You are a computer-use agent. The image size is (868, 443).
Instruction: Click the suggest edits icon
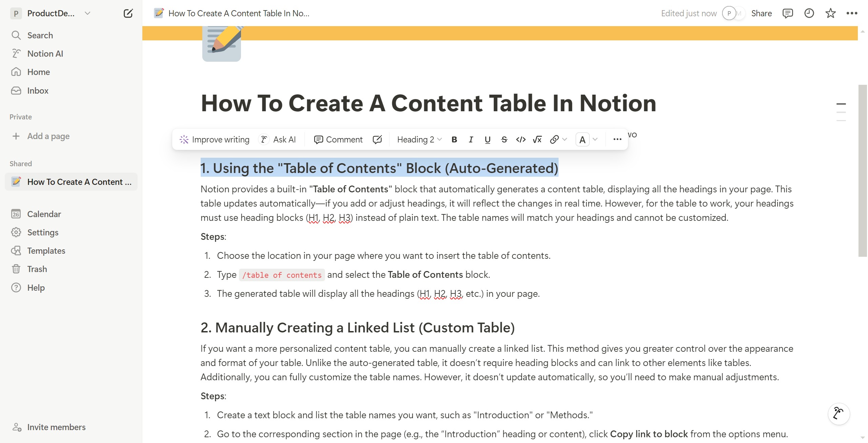coord(377,139)
